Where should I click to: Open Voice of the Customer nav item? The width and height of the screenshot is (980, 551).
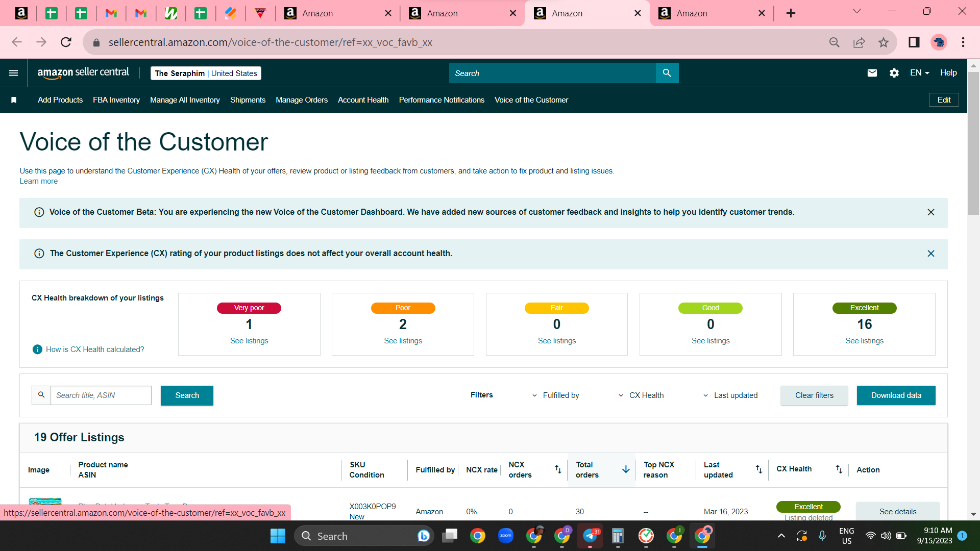pos(531,100)
